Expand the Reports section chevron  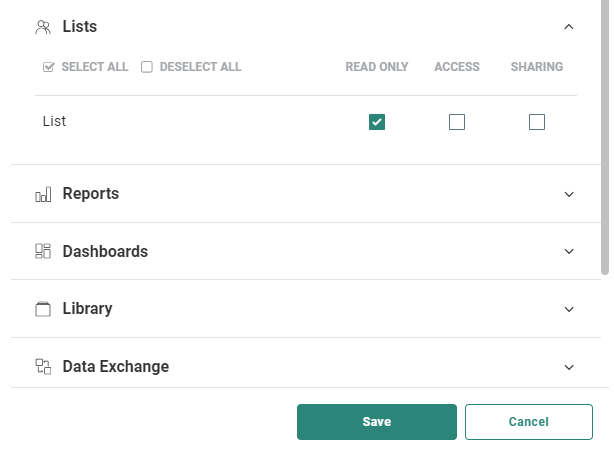coord(569,194)
